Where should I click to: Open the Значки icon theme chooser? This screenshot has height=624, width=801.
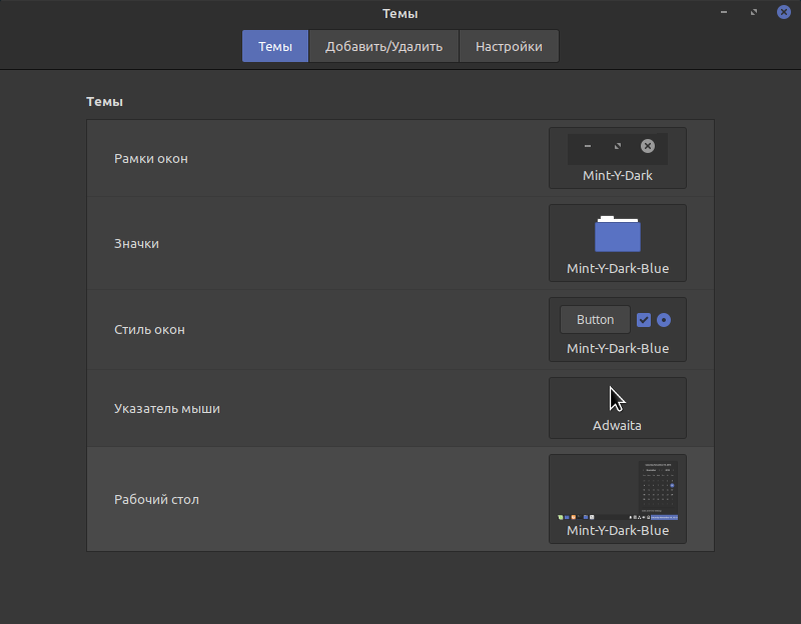tap(618, 243)
